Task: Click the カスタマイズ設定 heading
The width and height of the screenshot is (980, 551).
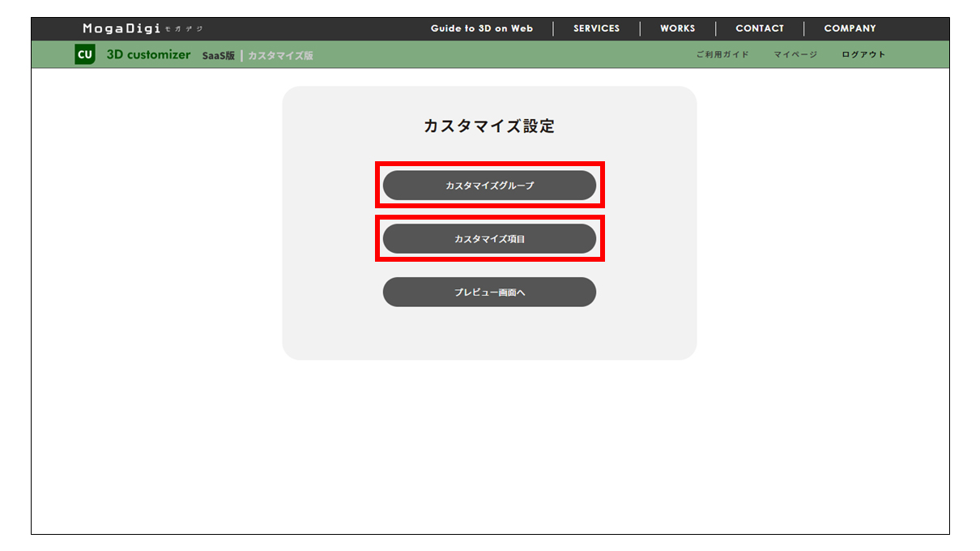Action: click(489, 126)
